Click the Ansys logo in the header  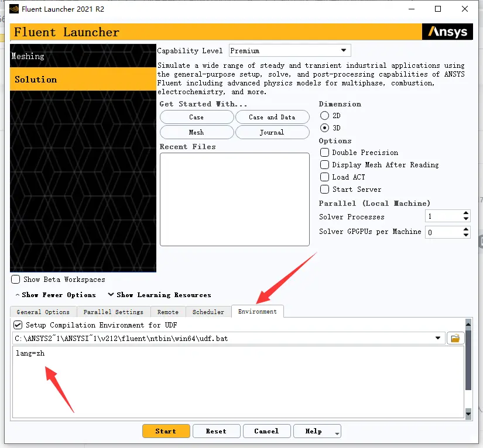[x=447, y=32]
